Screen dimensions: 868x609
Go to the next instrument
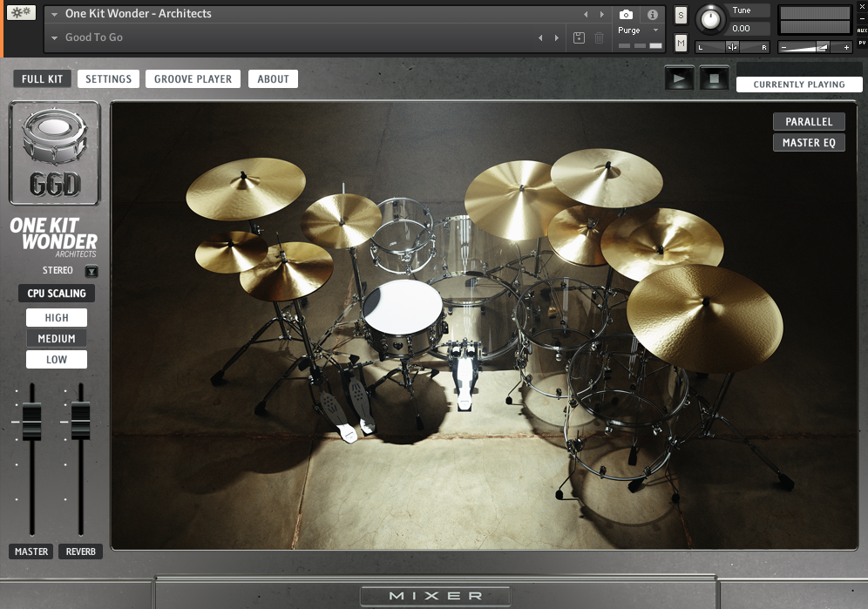[601, 15]
